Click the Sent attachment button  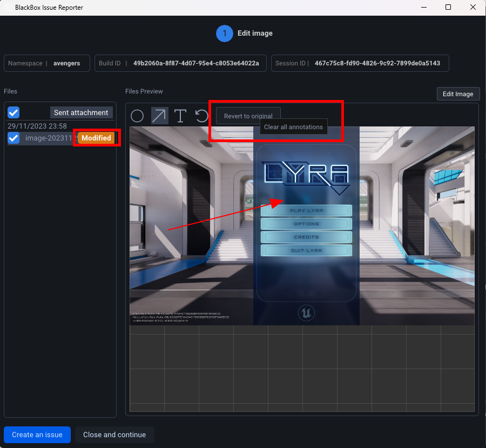pos(81,112)
